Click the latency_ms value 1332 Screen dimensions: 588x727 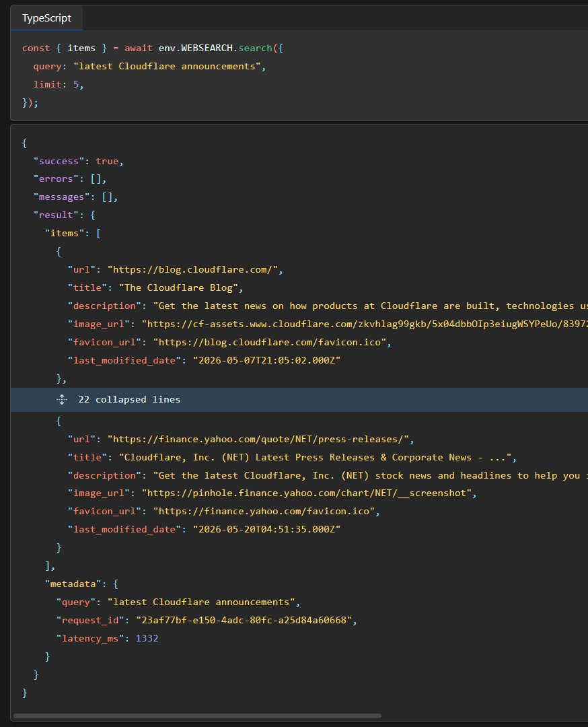click(x=147, y=638)
